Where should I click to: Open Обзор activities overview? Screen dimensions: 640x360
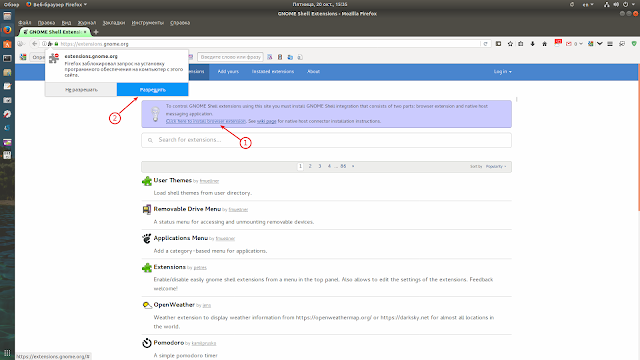(11, 4)
